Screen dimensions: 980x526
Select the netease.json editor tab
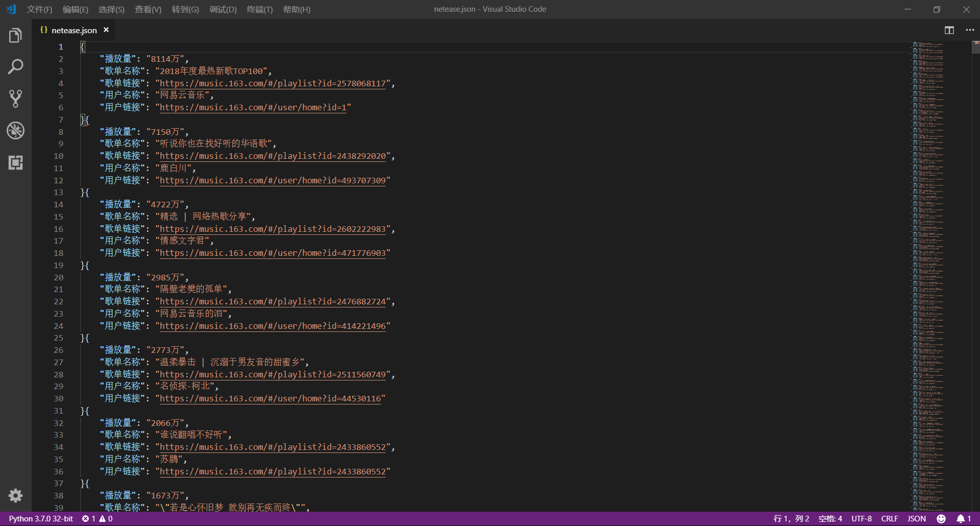[x=74, y=30]
